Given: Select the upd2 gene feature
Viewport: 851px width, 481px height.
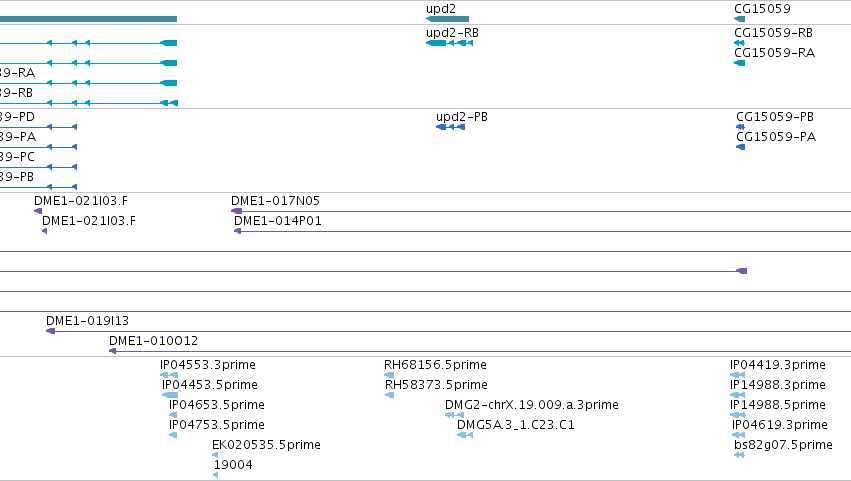Looking at the screenshot, I should [448, 19].
